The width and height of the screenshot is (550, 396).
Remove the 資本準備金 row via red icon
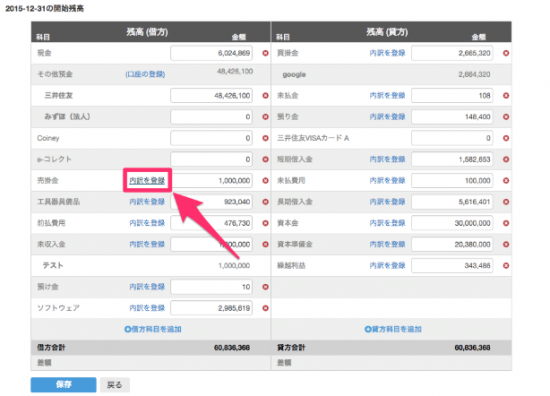[x=506, y=244]
